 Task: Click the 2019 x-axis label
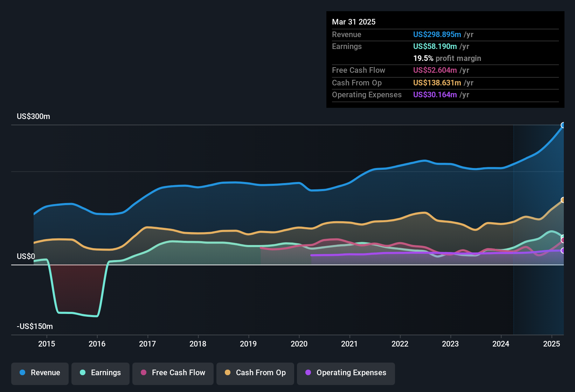point(248,344)
